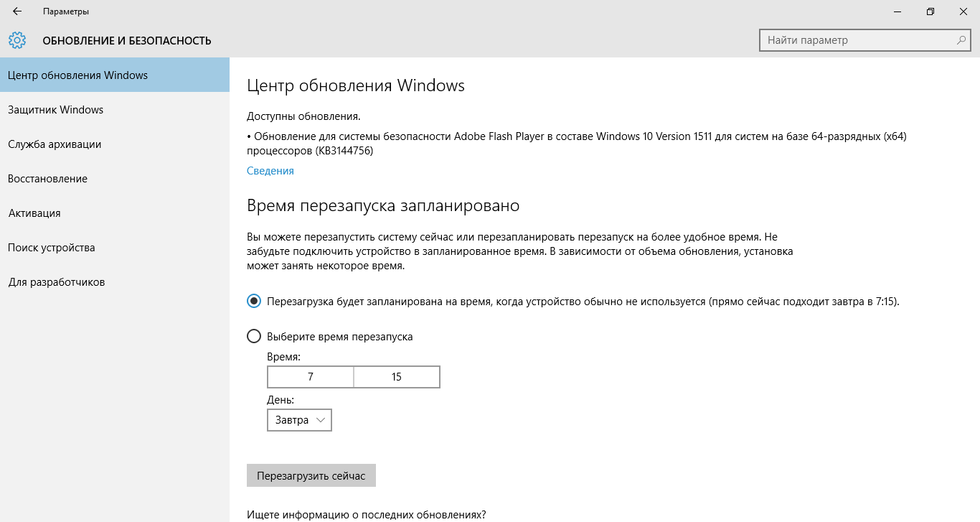Restore down the Параметры window

click(x=930, y=11)
